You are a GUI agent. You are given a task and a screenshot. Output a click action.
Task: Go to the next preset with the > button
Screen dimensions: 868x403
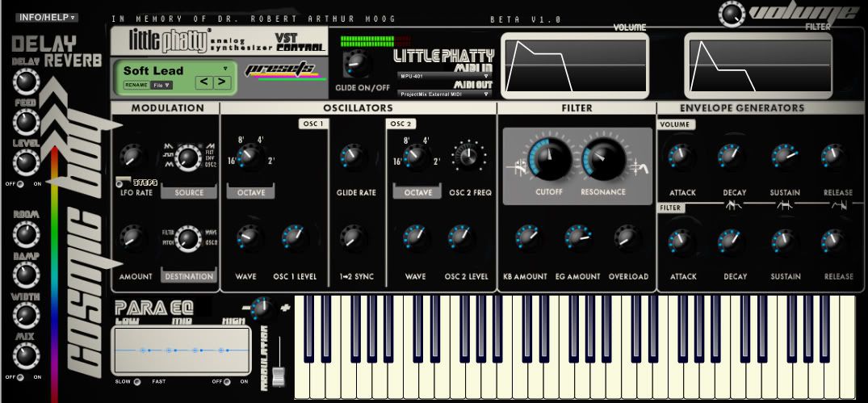(221, 82)
